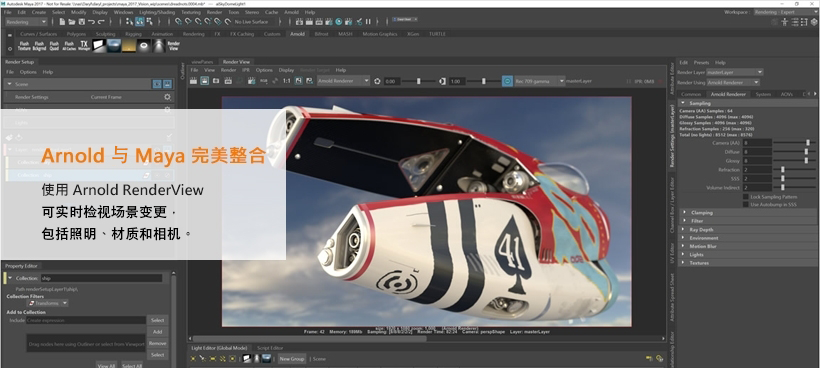Image resolution: width=820 pixels, height=368 pixels.
Task: Adjust the Camera (AA) samples slider
Action: pos(793,143)
